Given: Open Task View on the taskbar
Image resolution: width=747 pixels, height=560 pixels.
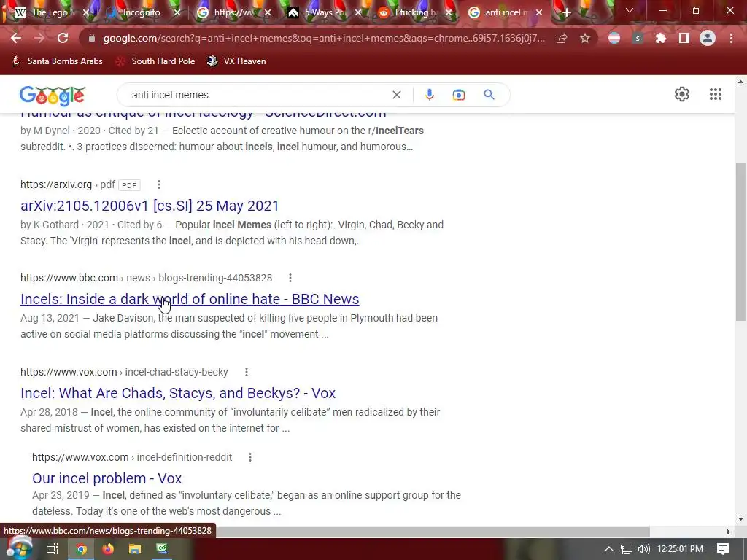Looking at the screenshot, I should [52, 549].
